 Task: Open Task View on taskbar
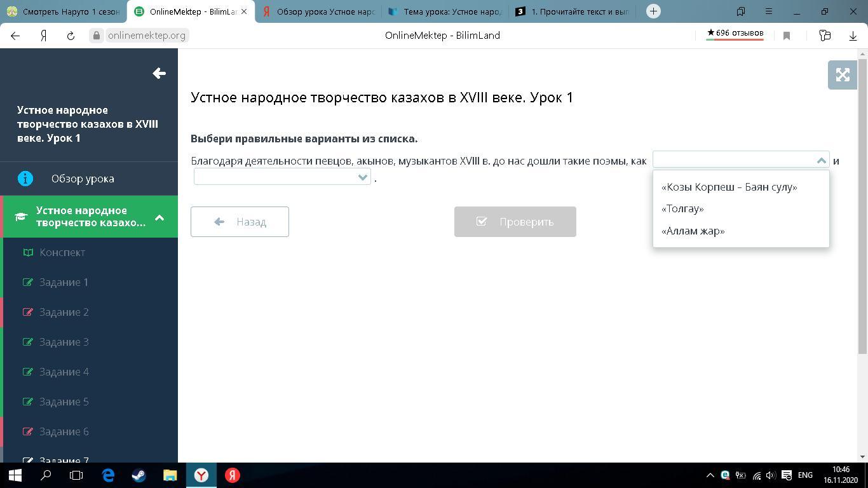point(76,475)
